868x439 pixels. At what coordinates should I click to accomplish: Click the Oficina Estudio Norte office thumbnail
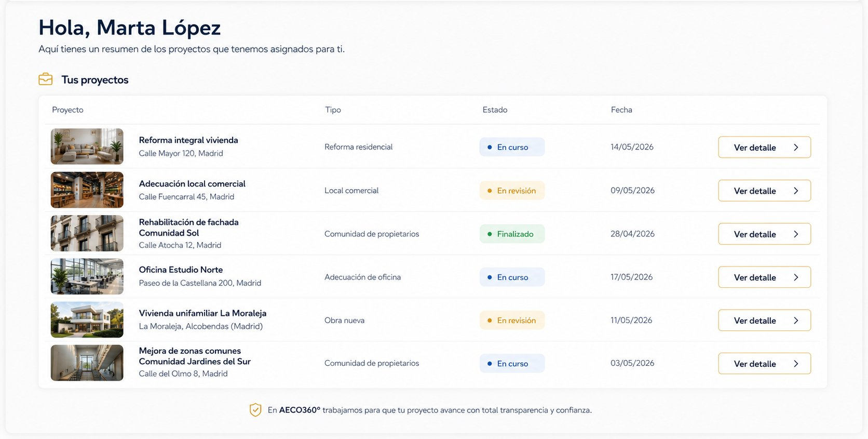pos(87,276)
